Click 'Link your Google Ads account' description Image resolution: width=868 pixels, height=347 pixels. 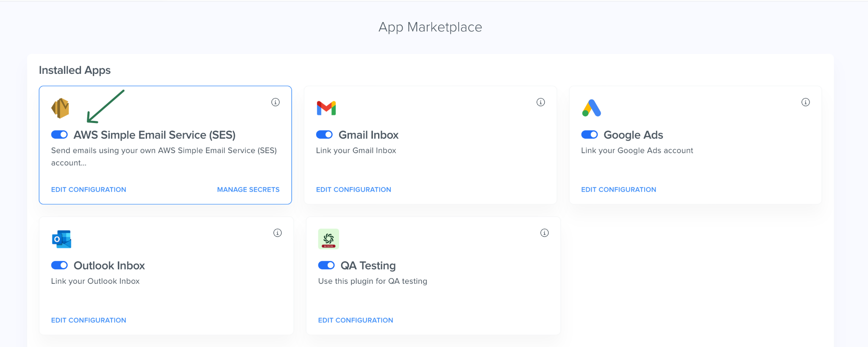[637, 151]
